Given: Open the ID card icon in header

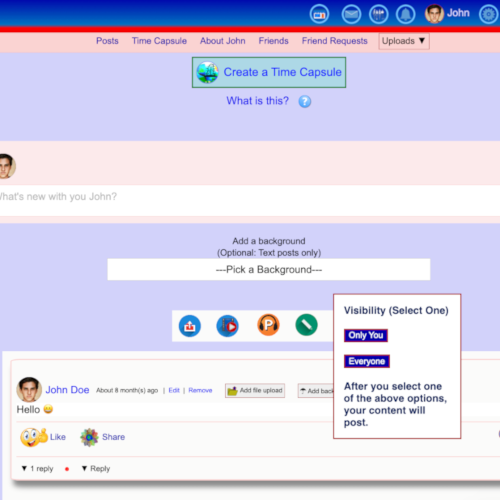Looking at the screenshot, I should tap(319, 14).
